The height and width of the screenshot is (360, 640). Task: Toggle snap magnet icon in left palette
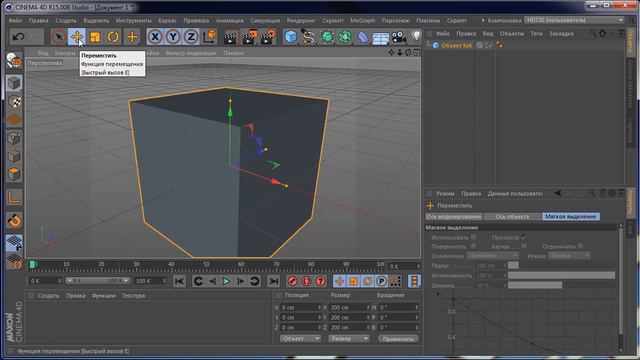click(14, 221)
